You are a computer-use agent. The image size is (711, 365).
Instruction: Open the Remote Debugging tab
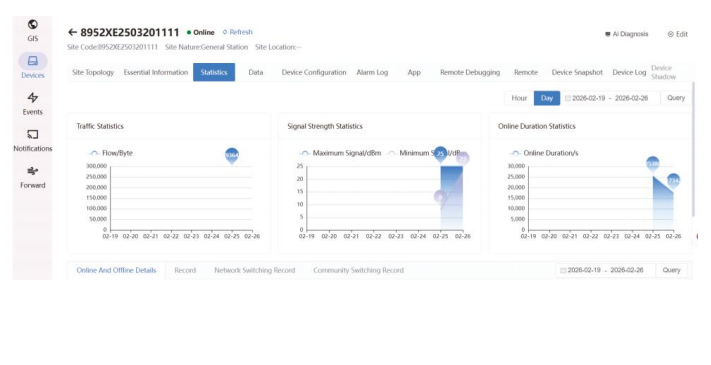tap(470, 73)
